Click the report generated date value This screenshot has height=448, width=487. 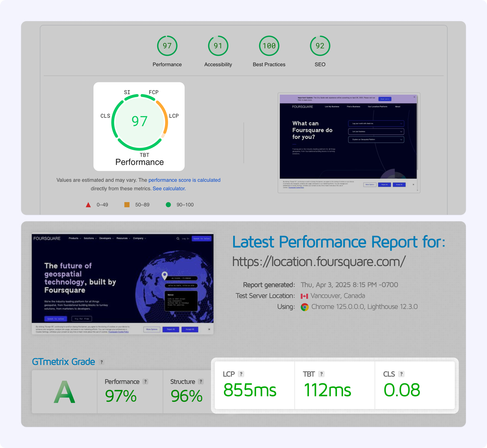pos(349,285)
